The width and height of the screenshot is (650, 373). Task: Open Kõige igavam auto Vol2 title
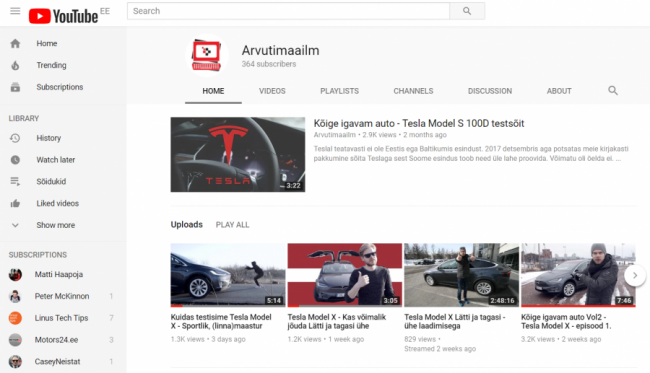(x=566, y=322)
